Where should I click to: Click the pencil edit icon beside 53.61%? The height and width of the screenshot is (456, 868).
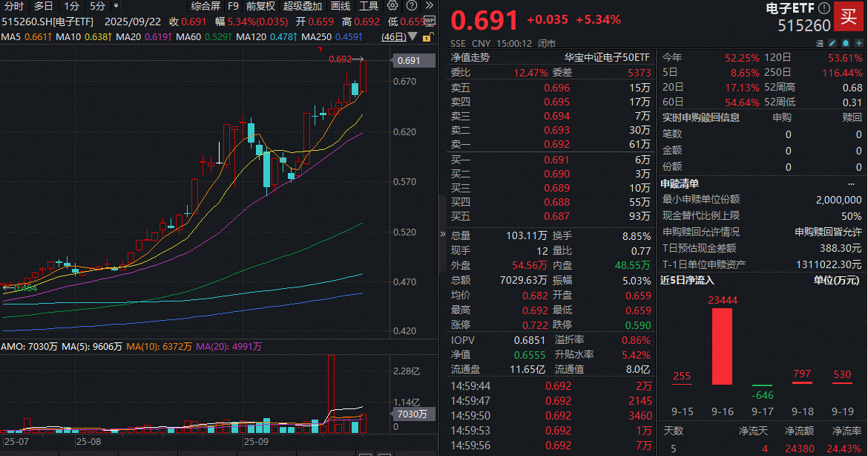coord(832,43)
